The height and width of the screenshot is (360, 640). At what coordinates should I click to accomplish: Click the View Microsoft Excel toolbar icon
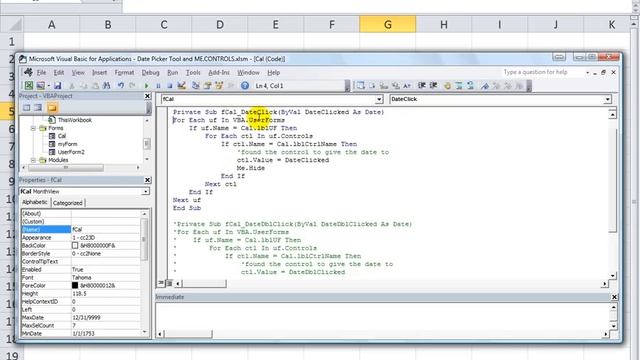pos(29,85)
